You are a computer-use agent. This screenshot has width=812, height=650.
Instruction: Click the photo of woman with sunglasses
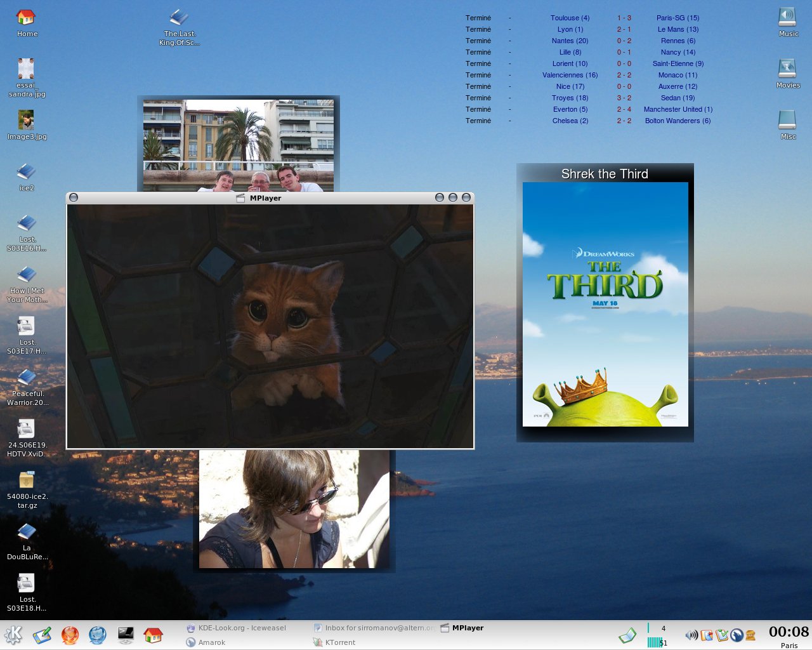(294, 509)
